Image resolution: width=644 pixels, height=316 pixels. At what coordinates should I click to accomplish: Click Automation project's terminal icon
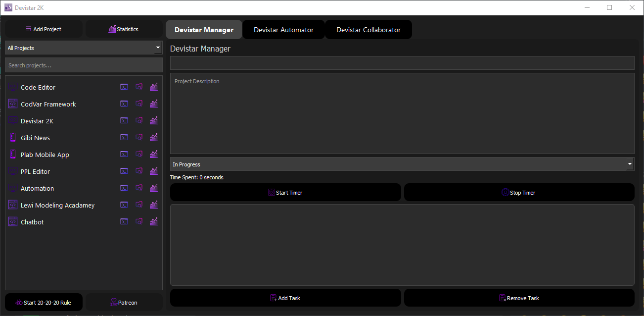(x=124, y=188)
